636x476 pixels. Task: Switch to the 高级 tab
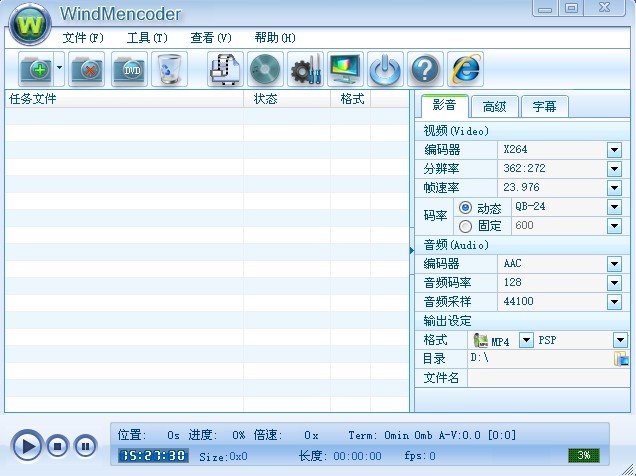click(x=494, y=107)
